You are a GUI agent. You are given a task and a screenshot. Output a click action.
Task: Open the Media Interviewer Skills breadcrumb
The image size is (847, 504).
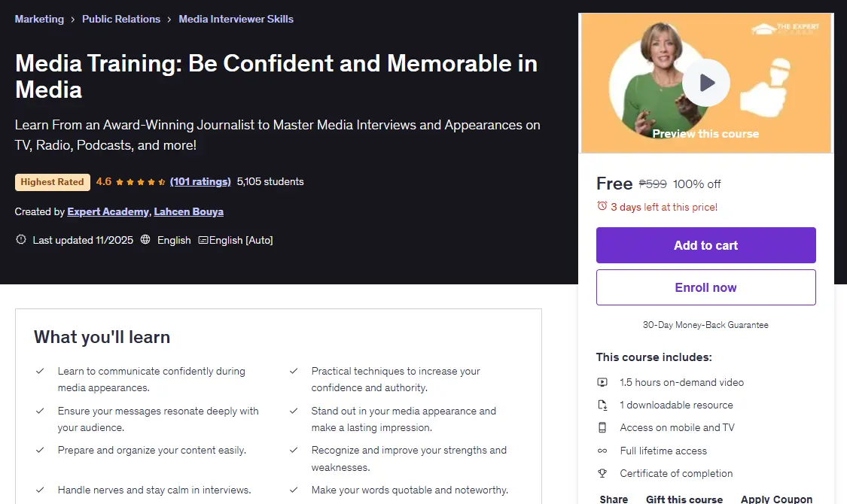(x=236, y=19)
